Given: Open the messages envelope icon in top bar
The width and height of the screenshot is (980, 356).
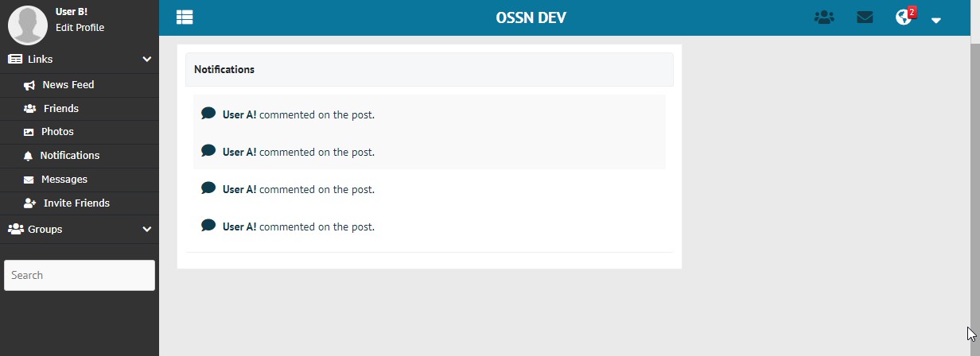Looking at the screenshot, I should (865, 17).
